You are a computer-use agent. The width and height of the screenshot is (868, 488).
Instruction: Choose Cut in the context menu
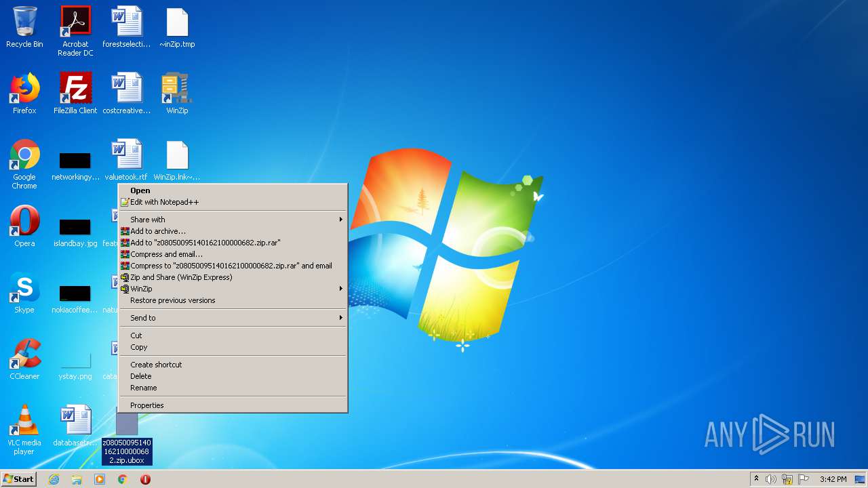(x=233, y=335)
